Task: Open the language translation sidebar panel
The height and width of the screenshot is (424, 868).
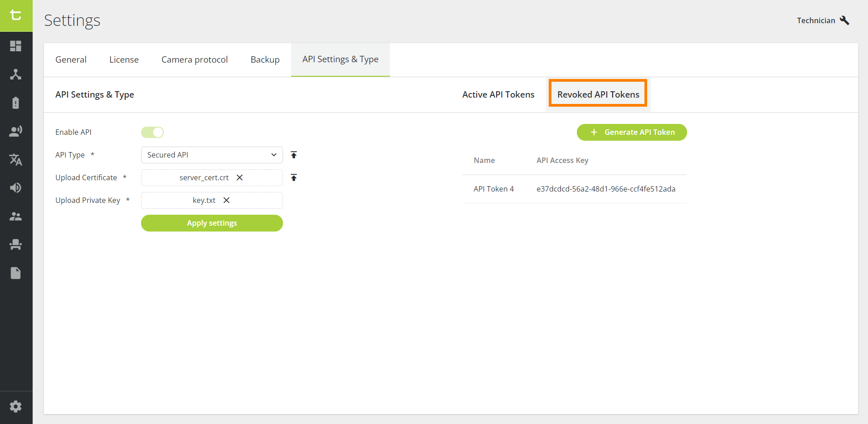Action: click(16, 160)
